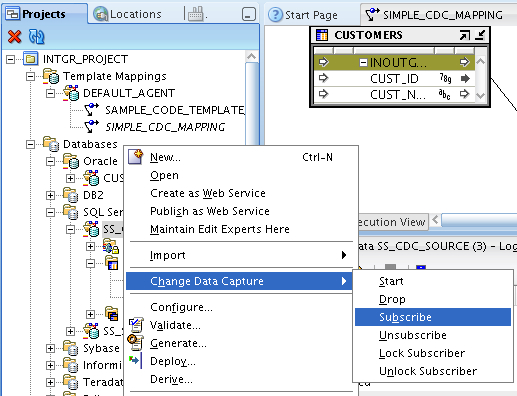Click the CUSTOMERS table icon
This screenshot has height=396, width=517.
322,35
